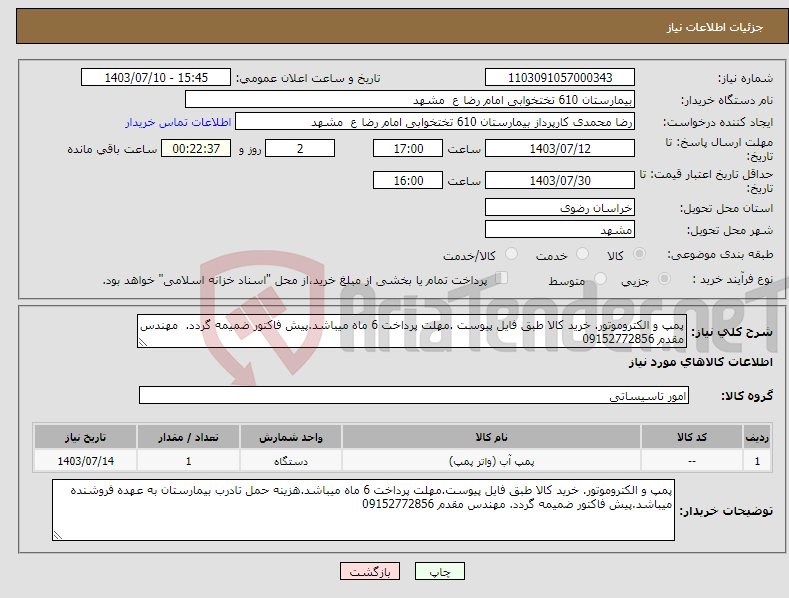Click the نام کالا column header
The width and height of the screenshot is (789, 598).
click(491, 437)
